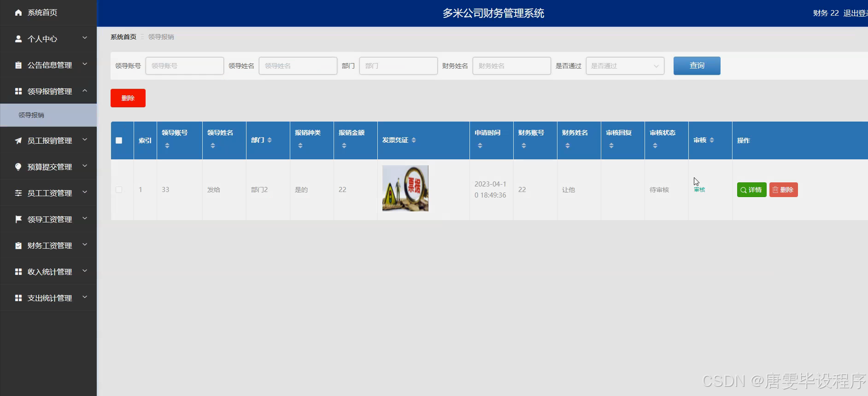This screenshot has width=868, height=396.
Task: Sort by 申请时间 column arrows
Action: pyautogui.click(x=480, y=146)
